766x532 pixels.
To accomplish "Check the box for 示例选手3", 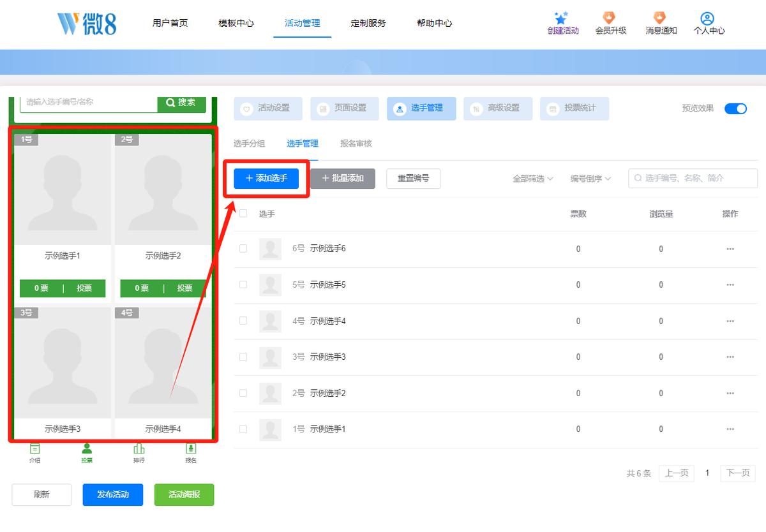I will coord(243,357).
